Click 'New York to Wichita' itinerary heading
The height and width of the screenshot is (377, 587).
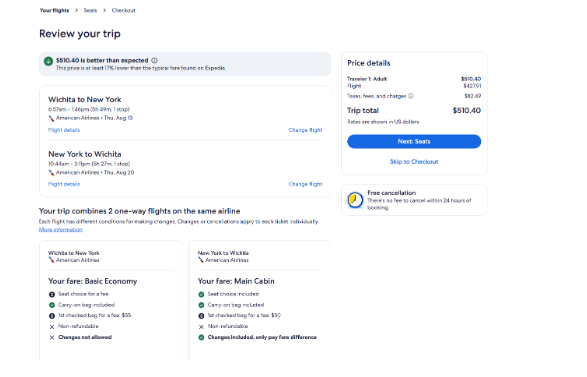coord(85,154)
